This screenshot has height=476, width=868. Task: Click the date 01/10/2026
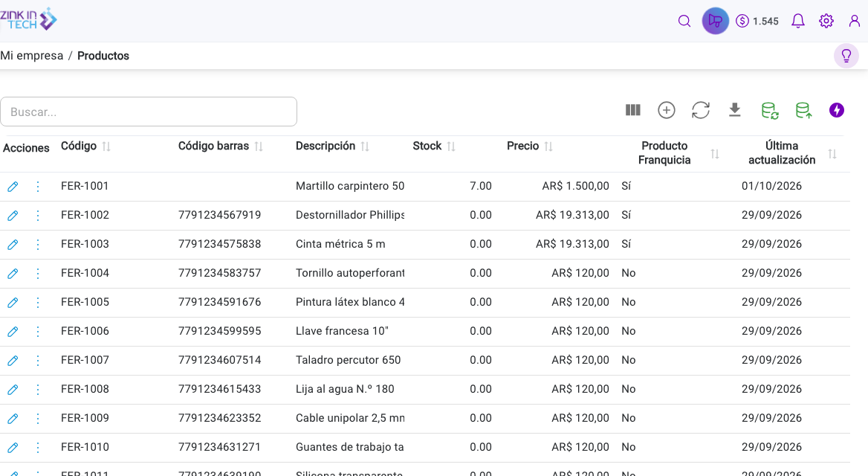pyautogui.click(x=771, y=186)
